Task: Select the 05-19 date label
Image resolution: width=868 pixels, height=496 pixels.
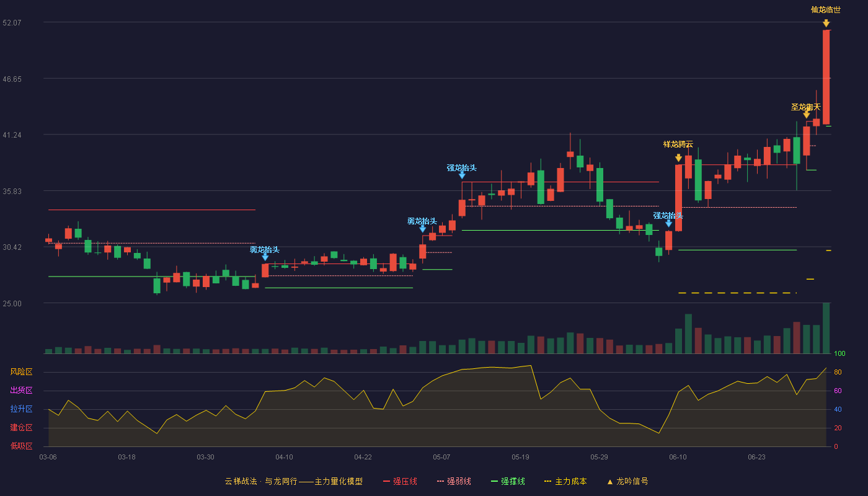Action: pos(520,457)
